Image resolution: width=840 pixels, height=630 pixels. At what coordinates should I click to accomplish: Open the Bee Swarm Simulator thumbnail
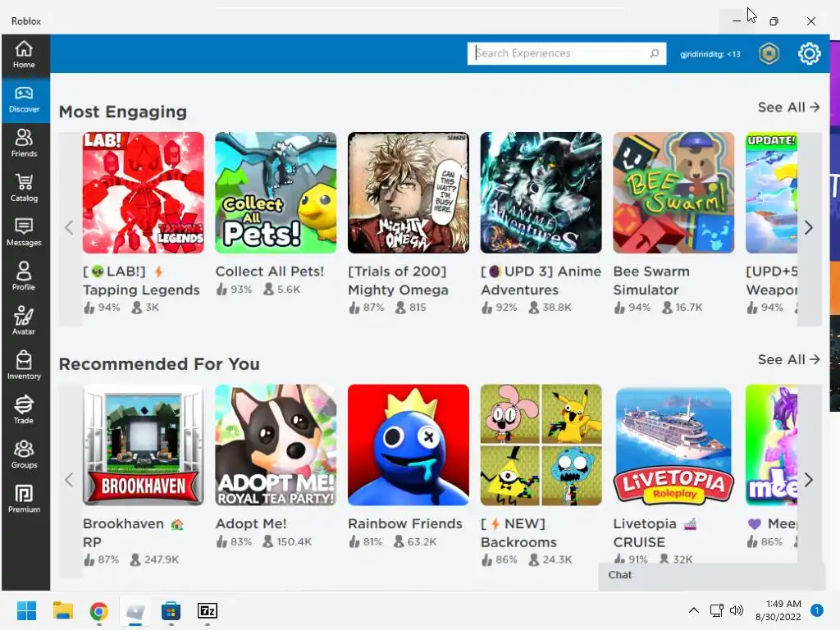[x=673, y=193]
